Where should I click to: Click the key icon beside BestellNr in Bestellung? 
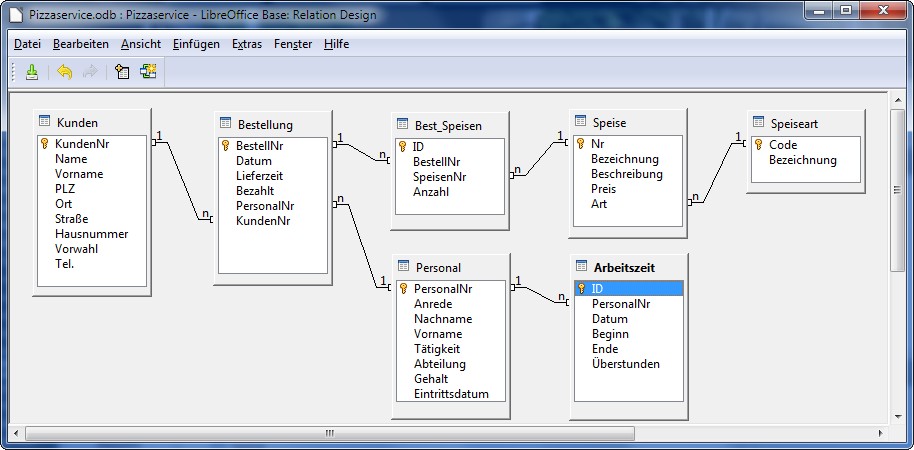[226, 146]
